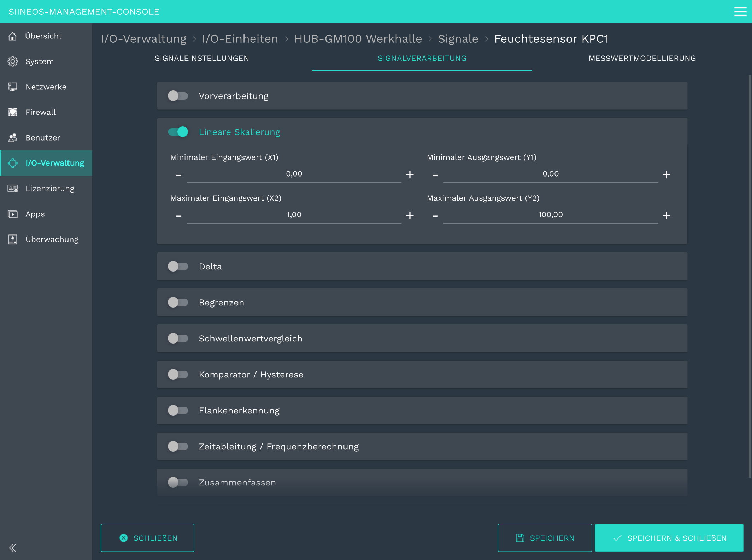Turn on the Begrenzen switch
Image resolution: width=752 pixels, height=560 pixels.
click(178, 302)
